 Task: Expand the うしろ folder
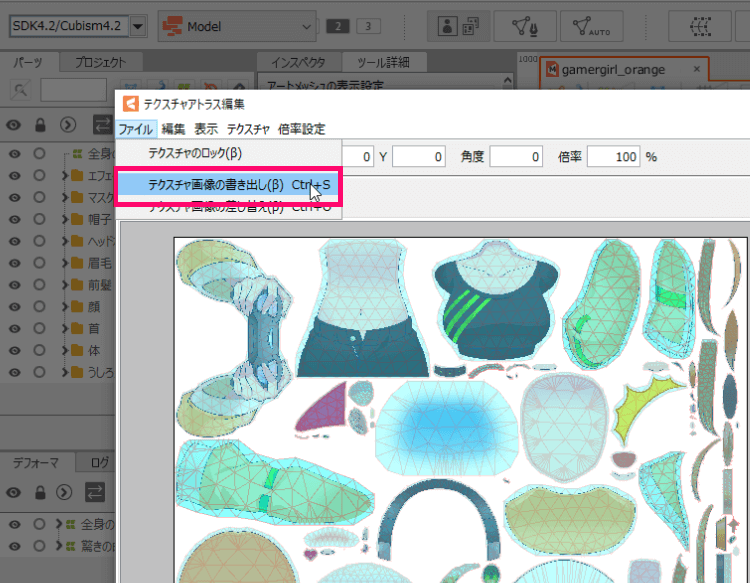tap(65, 372)
